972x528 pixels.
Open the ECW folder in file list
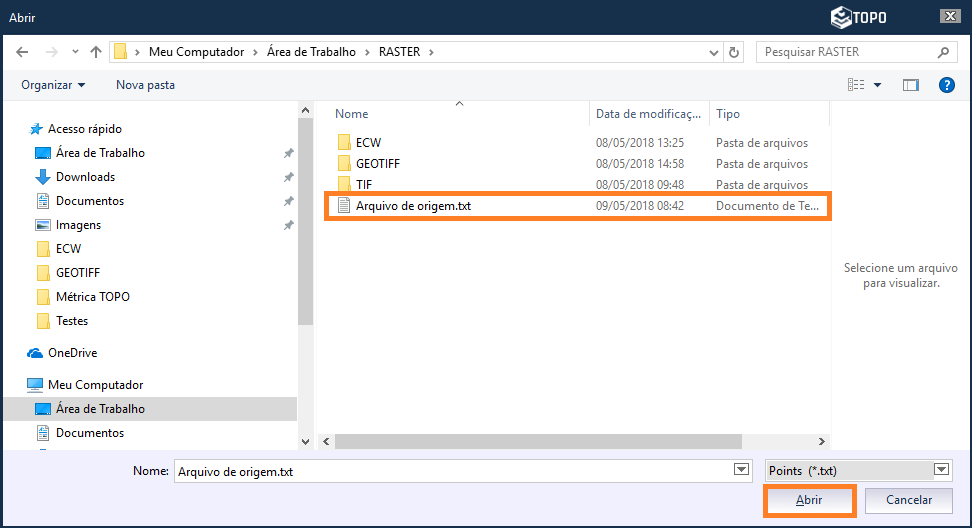[x=368, y=143]
